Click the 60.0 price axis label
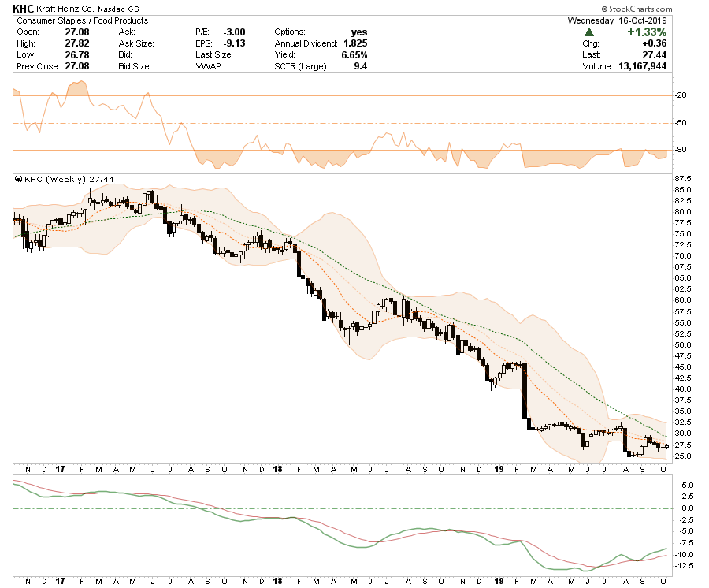 coord(683,300)
